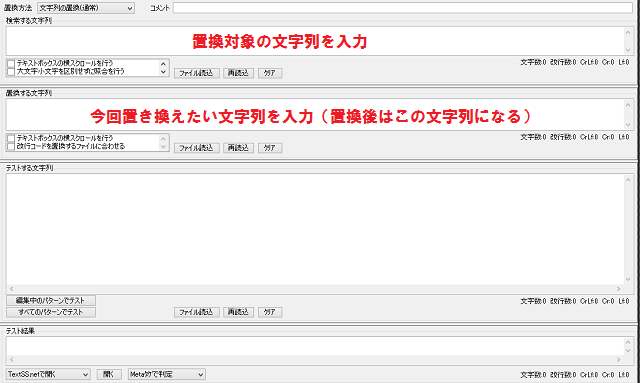The image size is (640, 383).
Task: Click クリア button in テストする文字列 section
Action: click(270, 312)
